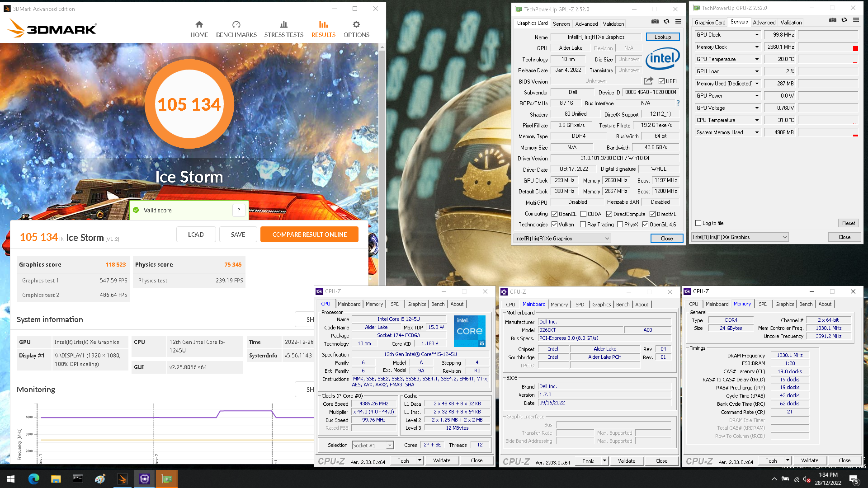This screenshot has width=868, height=488.
Task: Open Results page in 3DMark
Action: 323,29
